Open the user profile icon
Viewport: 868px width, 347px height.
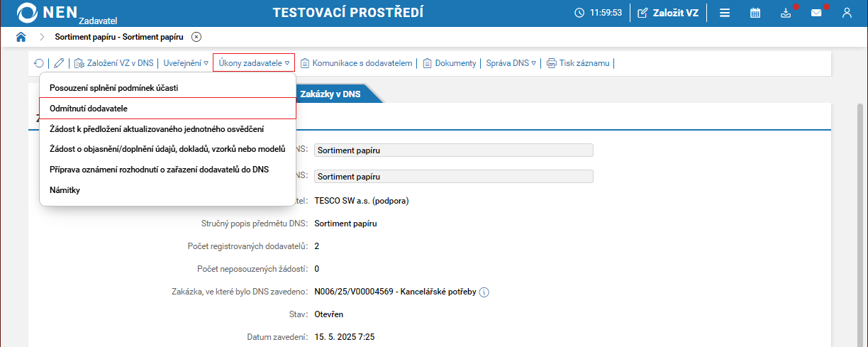[847, 13]
